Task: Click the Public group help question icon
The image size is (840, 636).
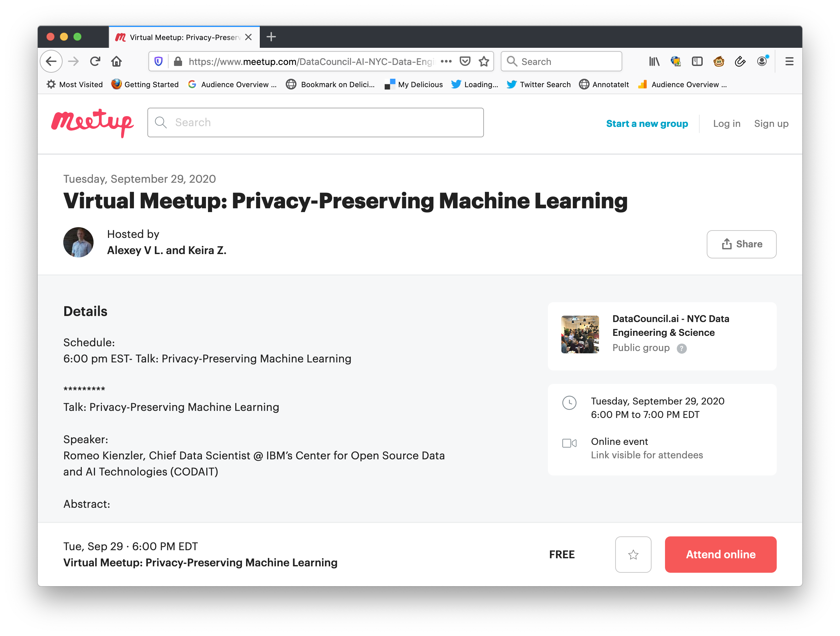Action: pyautogui.click(x=681, y=348)
